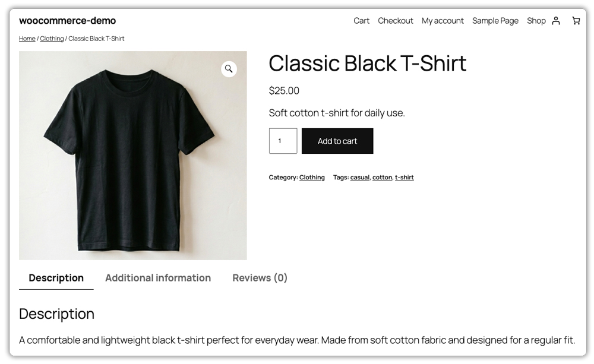The width and height of the screenshot is (594, 364).
Task: Open the Cart page from the header
Action: pos(361,21)
